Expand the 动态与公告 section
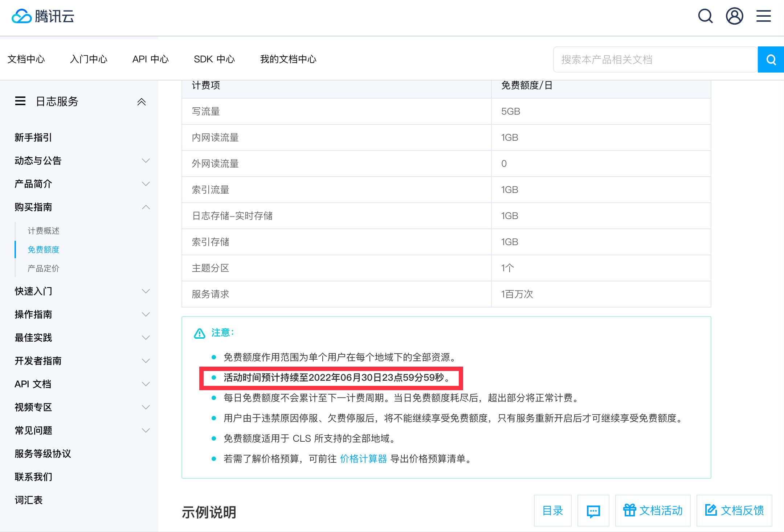Viewport: 784px width, 532px height. tap(146, 160)
